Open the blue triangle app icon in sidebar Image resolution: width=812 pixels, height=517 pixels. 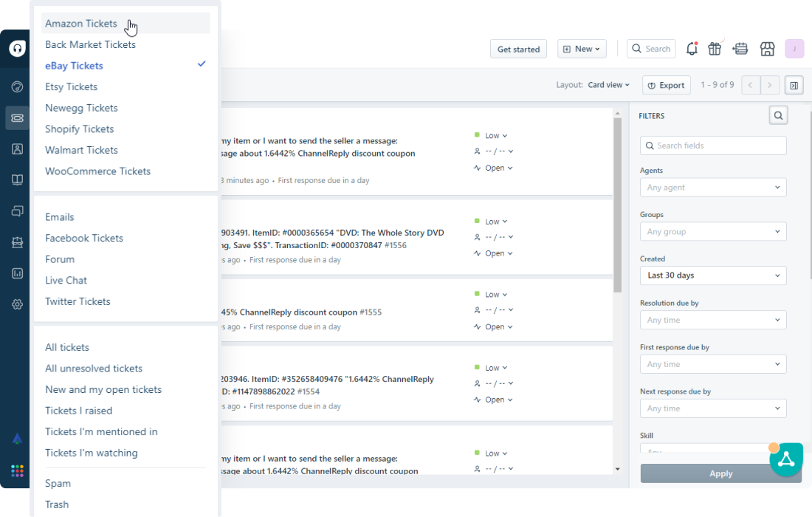point(17,439)
